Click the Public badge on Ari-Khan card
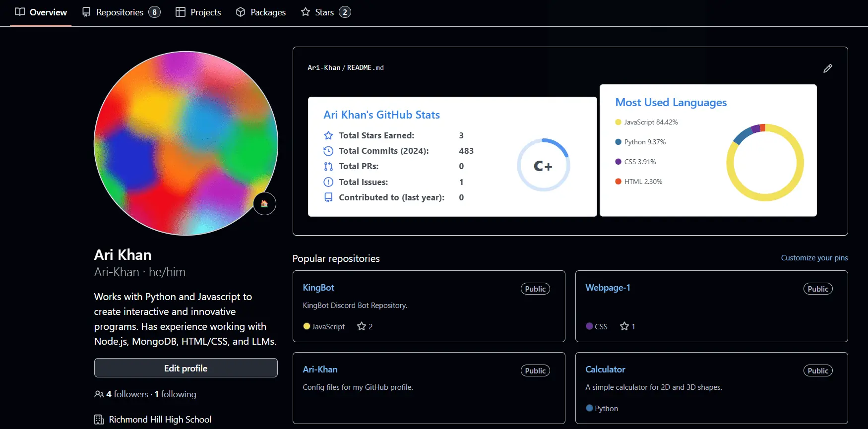Screen dimensions: 868x429 pos(535,371)
